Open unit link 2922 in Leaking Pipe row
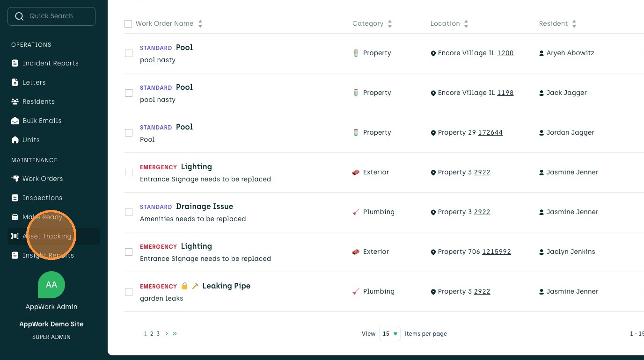This screenshot has width=644, height=360. click(482, 292)
